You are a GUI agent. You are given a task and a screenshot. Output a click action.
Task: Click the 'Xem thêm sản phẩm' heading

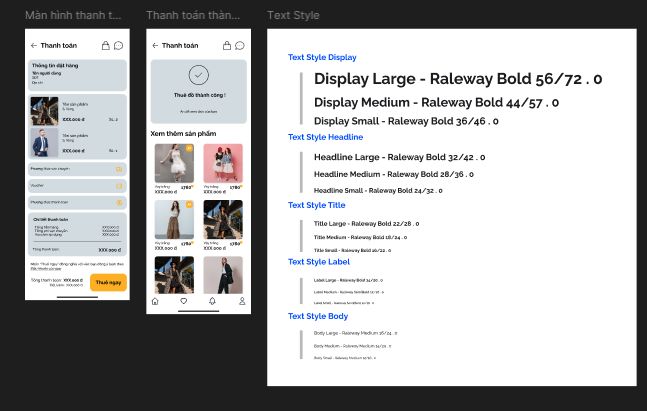click(183, 134)
